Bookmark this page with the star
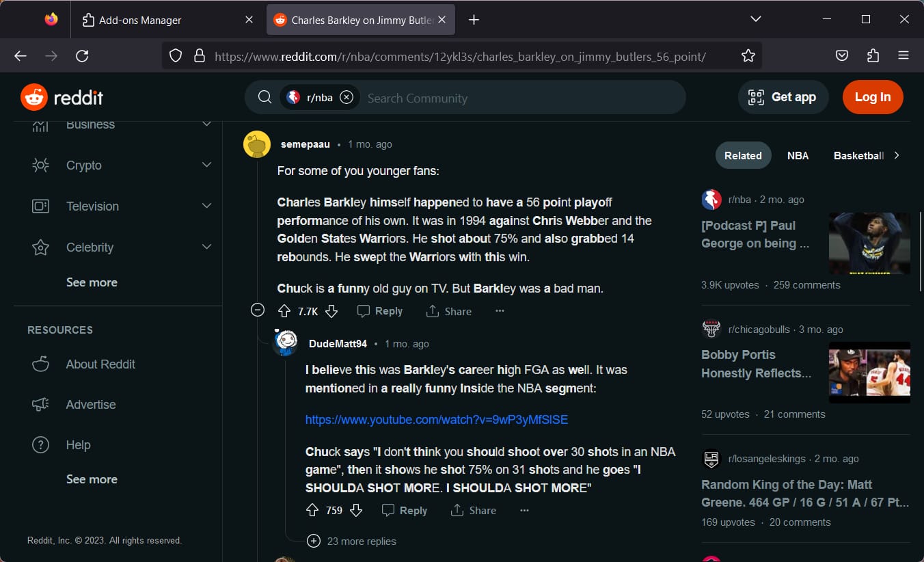 coord(748,56)
